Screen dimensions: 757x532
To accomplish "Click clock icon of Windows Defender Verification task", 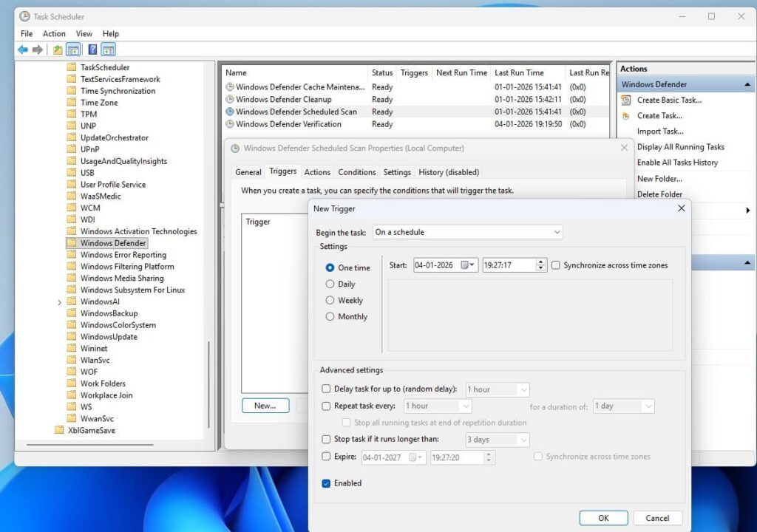I will tap(230, 124).
